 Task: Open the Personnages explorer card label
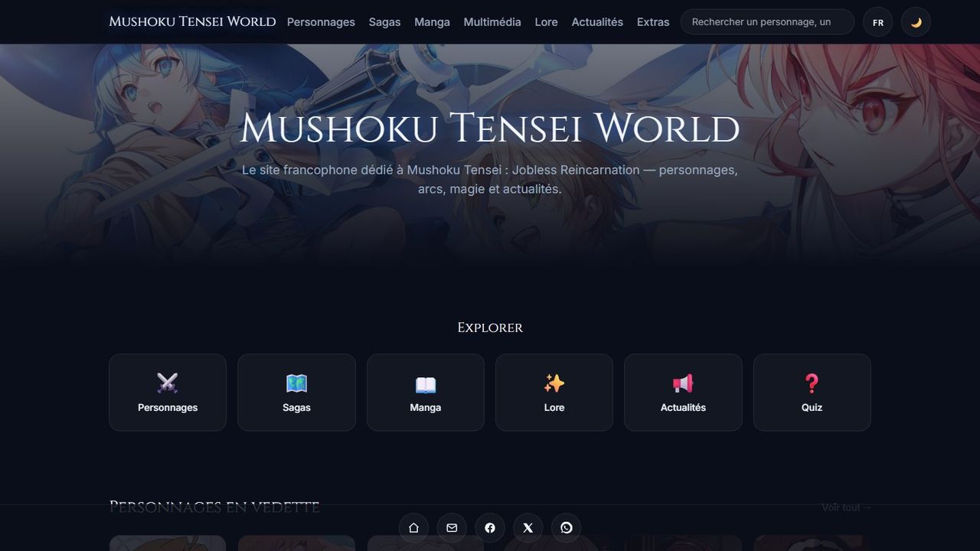point(168,408)
